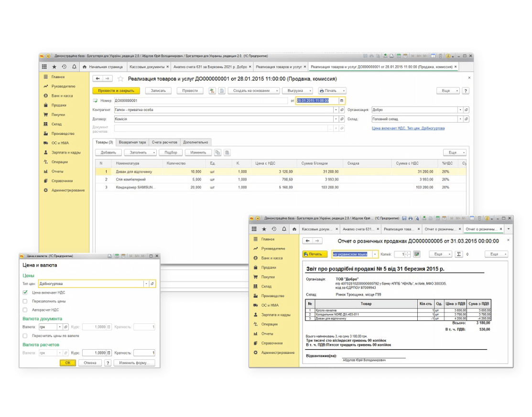This screenshot has height=417, width=532.
Task: Star the Реализация товаров document as favorite
Action: (x=120, y=79)
